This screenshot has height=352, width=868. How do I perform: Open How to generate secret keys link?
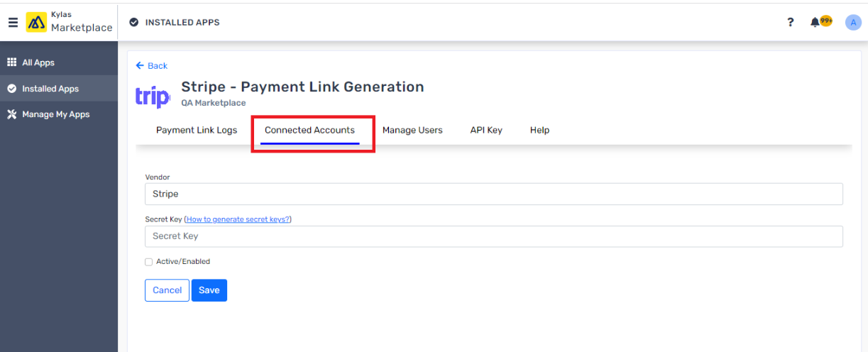[x=238, y=219]
